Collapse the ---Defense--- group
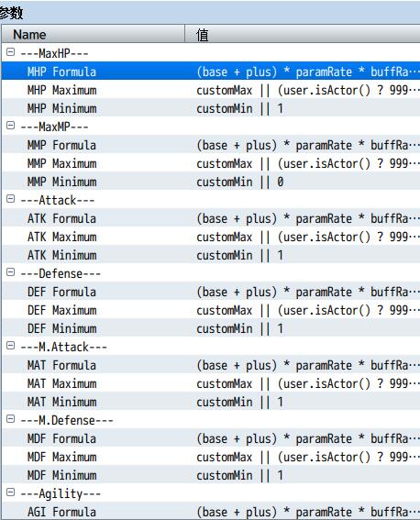420x520 pixels. (x=11, y=272)
